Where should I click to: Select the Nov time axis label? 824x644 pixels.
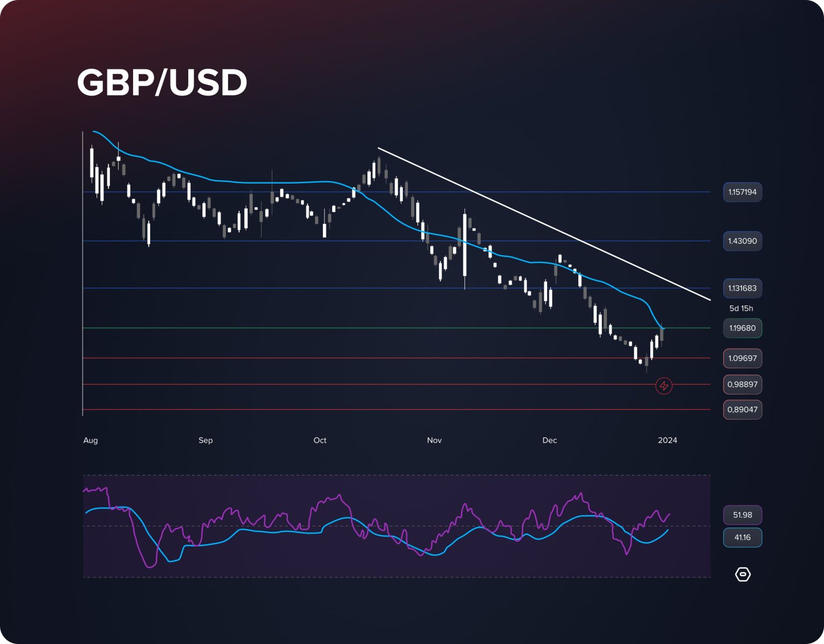tap(434, 440)
